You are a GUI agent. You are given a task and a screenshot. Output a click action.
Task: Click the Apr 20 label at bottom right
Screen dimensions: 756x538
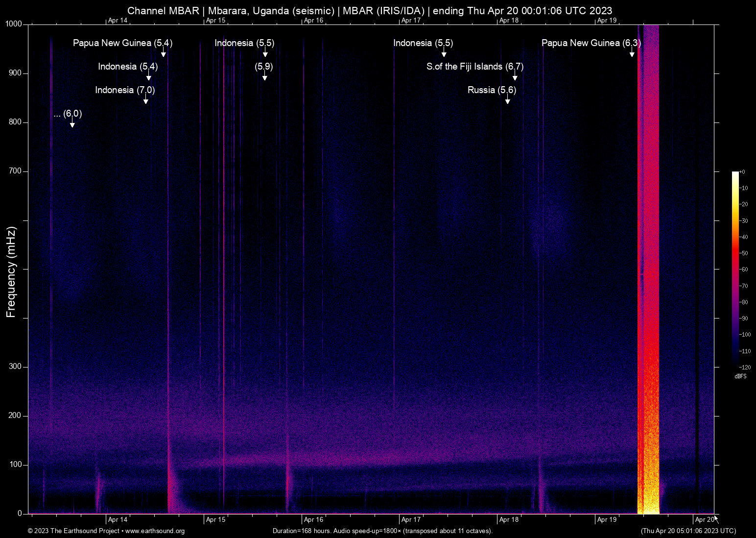tap(704, 519)
